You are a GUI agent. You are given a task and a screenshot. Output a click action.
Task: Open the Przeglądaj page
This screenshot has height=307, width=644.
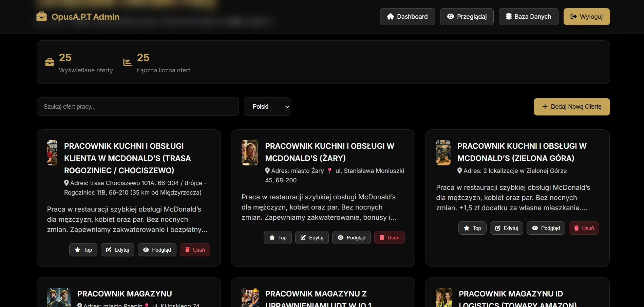pyautogui.click(x=467, y=17)
